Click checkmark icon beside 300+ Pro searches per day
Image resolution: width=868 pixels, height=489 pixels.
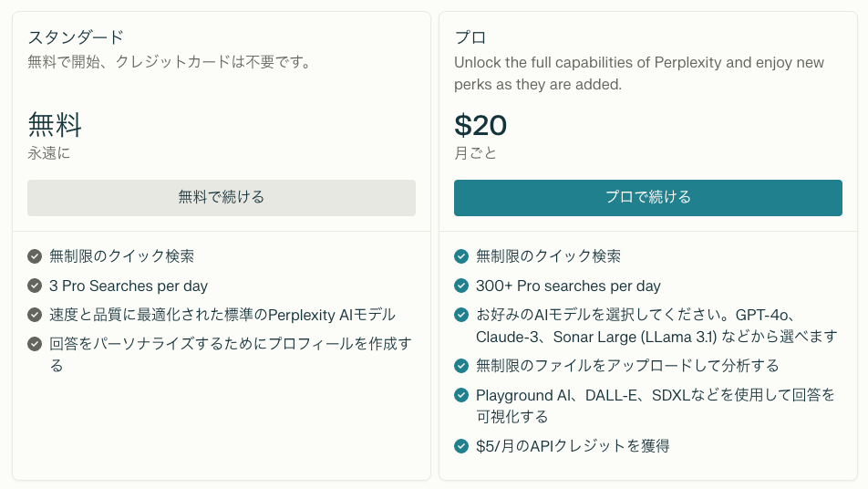[461, 286]
